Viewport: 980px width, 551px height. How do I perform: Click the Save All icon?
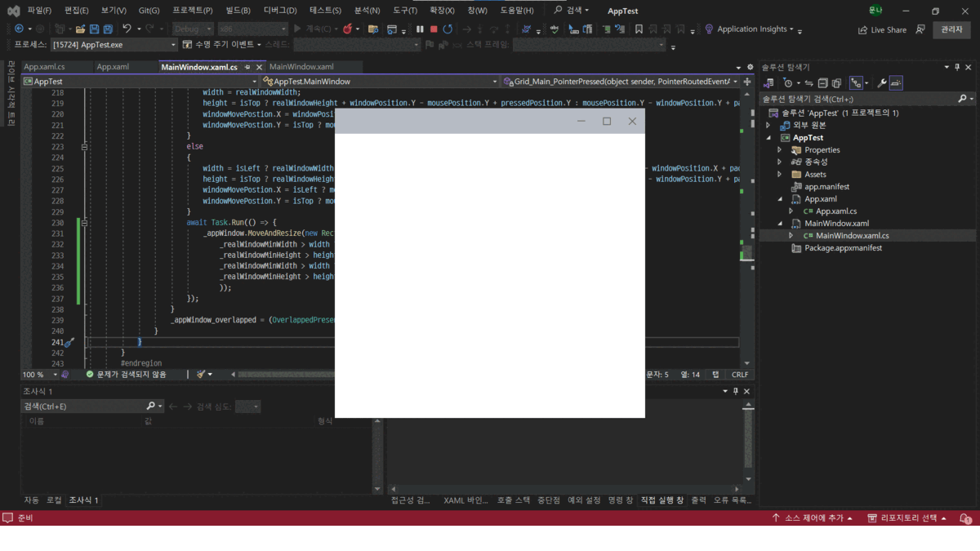pyautogui.click(x=108, y=29)
